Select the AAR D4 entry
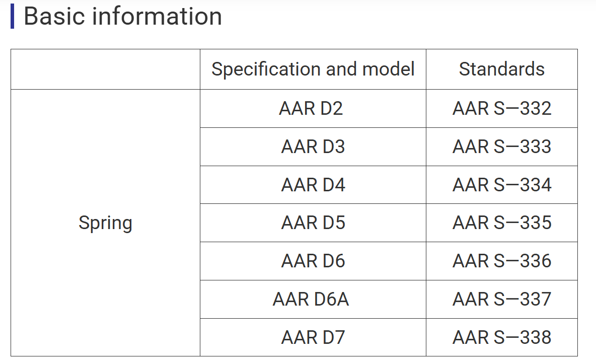The image size is (596, 364). click(313, 185)
